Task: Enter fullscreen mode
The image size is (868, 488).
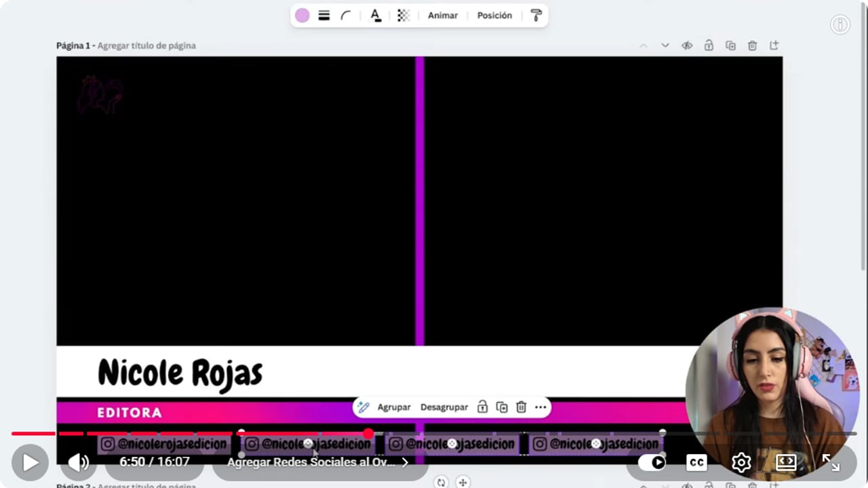Action: click(831, 462)
